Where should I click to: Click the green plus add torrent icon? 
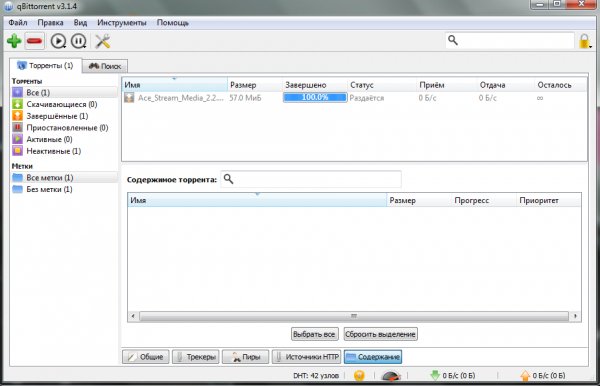coord(14,41)
